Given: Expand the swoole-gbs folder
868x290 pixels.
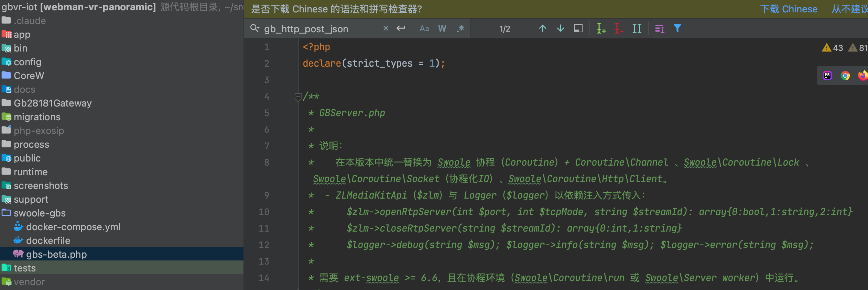Looking at the screenshot, I should click(40, 213).
